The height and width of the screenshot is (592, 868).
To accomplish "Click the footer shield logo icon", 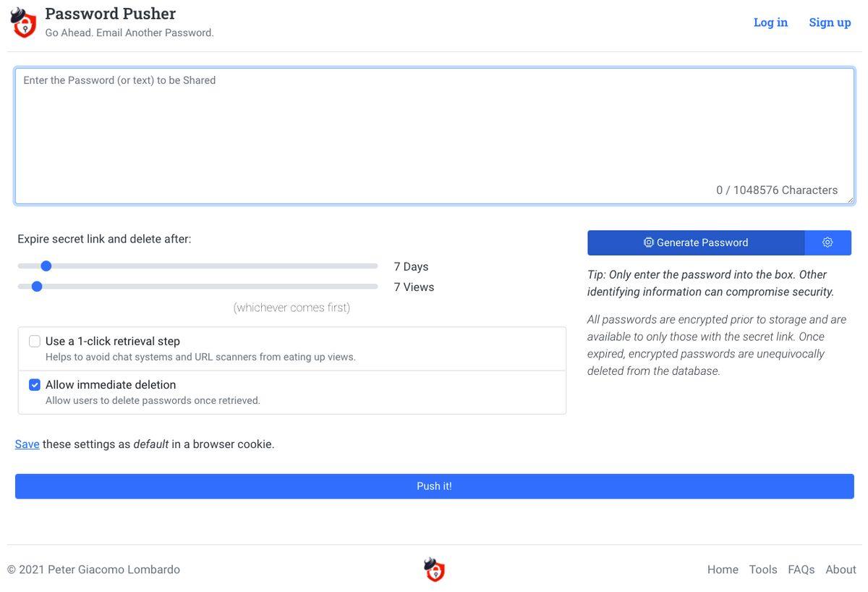I will point(434,570).
